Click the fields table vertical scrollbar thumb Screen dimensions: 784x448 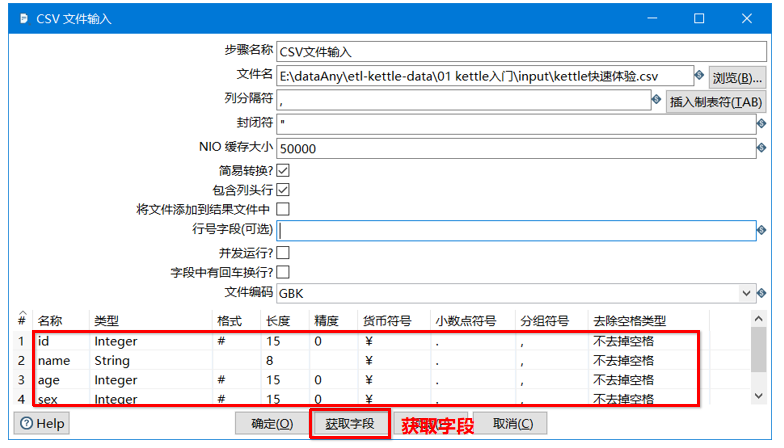point(758,350)
